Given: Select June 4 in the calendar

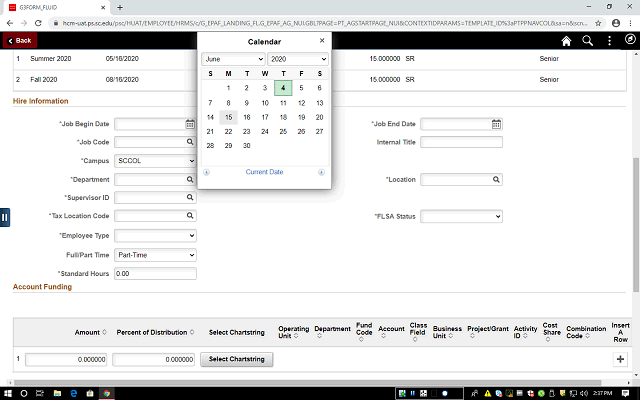Looking at the screenshot, I should click(283, 88).
